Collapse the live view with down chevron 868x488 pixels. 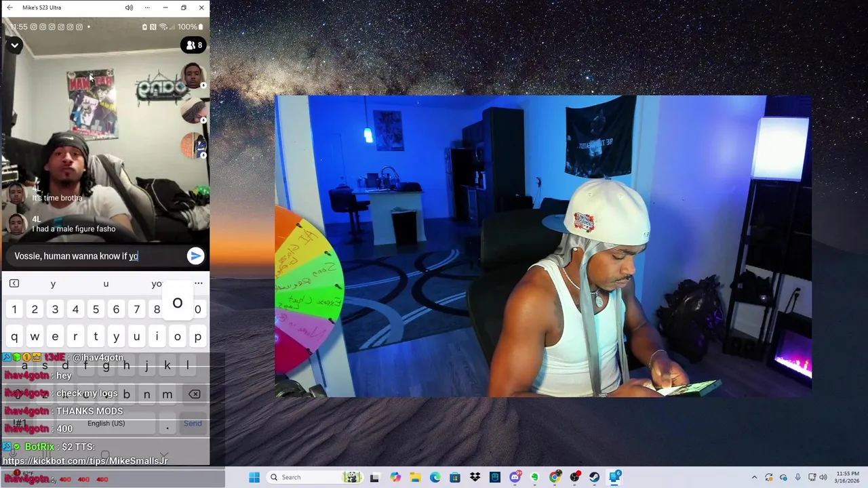[x=14, y=45]
